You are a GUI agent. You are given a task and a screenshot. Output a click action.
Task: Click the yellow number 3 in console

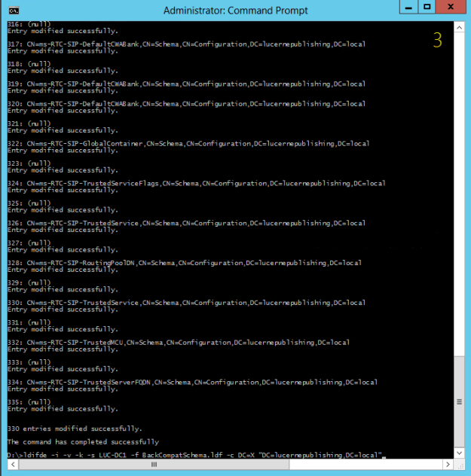point(437,41)
